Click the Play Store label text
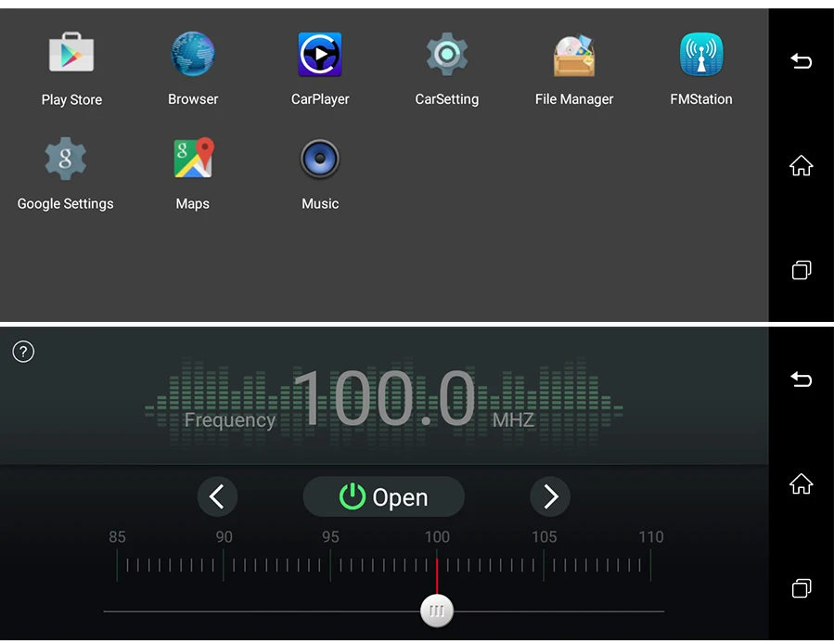This screenshot has height=644, width=834. (71, 100)
